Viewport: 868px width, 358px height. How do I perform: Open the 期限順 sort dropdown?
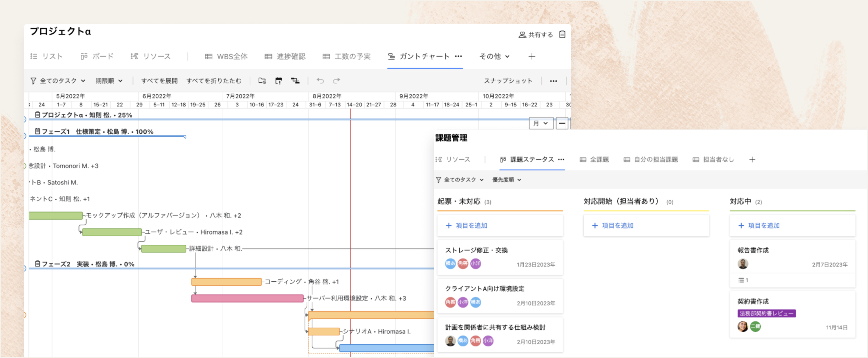tap(109, 81)
